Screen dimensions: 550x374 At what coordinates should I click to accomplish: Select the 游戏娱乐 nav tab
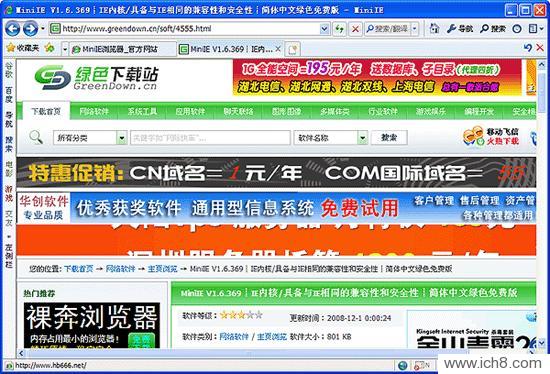[x=431, y=112]
